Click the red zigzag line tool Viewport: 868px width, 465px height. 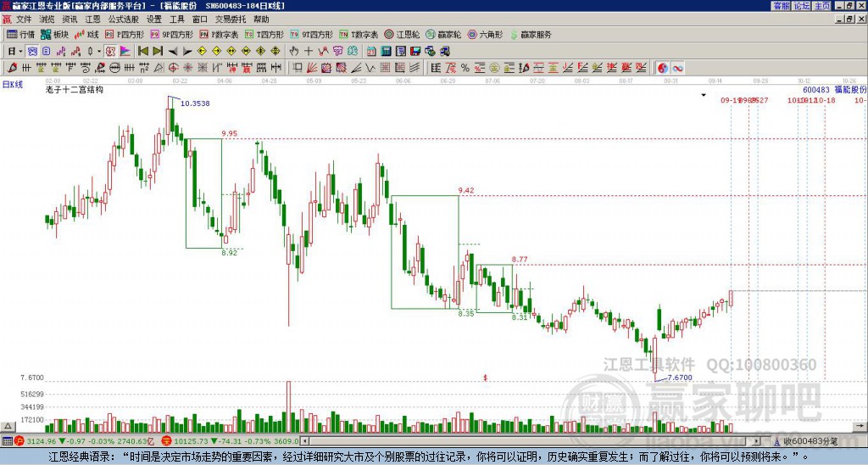tap(323, 52)
